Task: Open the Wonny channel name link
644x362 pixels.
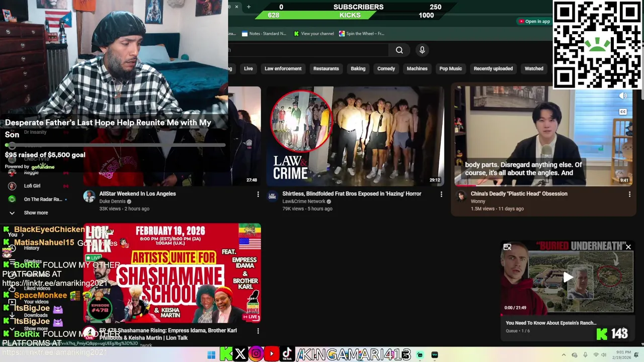Action: click(478, 202)
